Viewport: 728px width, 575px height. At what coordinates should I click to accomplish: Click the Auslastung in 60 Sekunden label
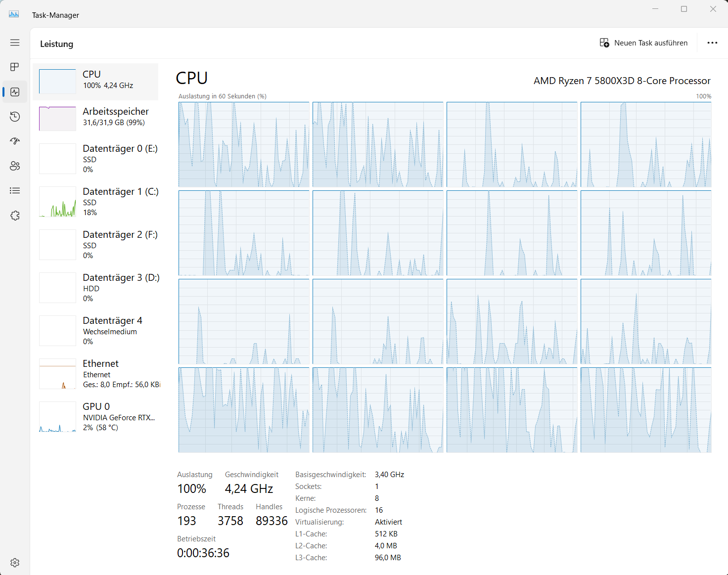[223, 96]
